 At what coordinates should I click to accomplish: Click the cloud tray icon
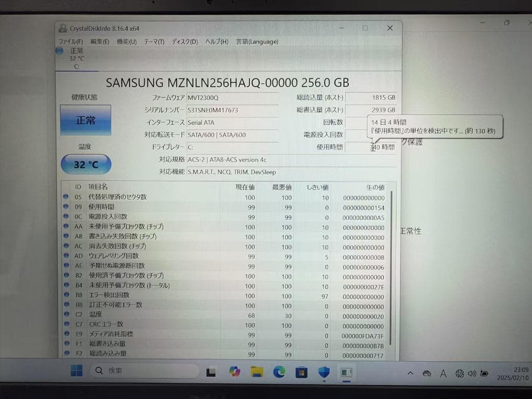tap(427, 374)
